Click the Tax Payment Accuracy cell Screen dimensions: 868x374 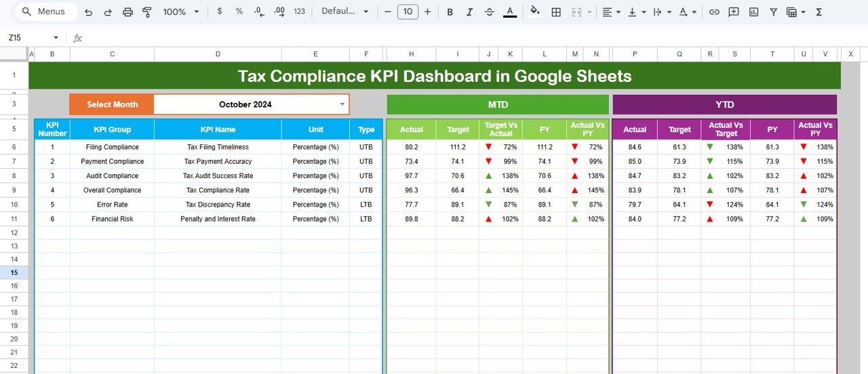click(218, 161)
